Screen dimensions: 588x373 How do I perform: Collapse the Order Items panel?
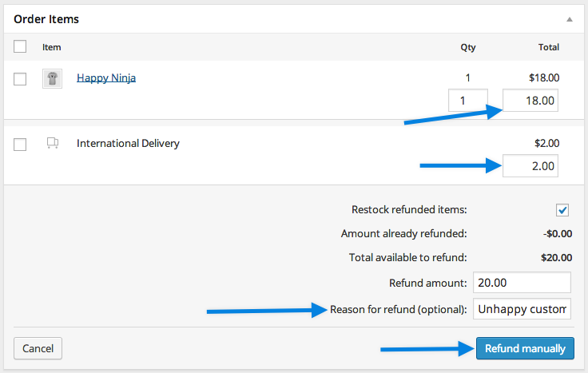[x=569, y=18]
